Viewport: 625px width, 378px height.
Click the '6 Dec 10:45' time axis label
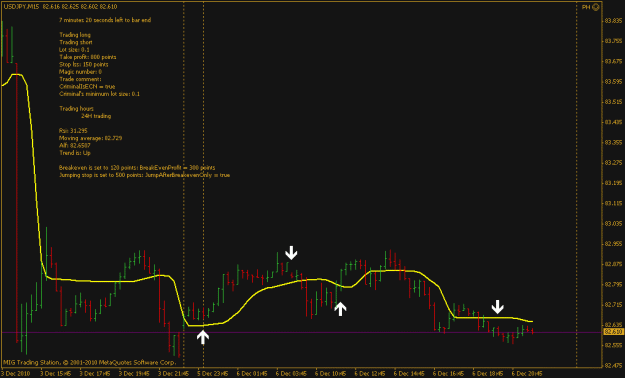(x=331, y=374)
